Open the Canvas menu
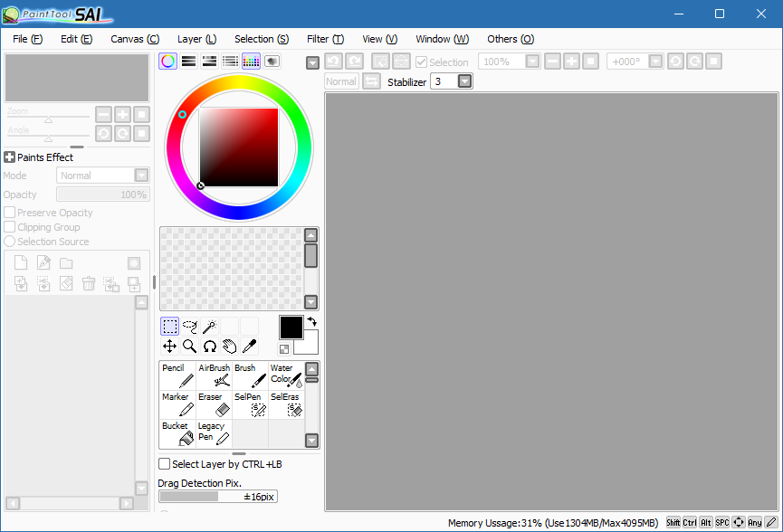The image size is (783, 532). [134, 39]
